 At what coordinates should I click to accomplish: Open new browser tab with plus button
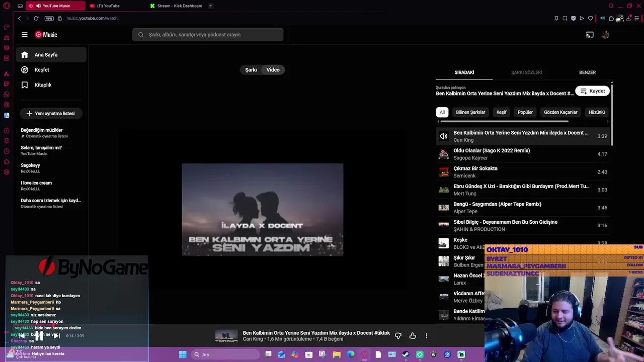pos(211,6)
